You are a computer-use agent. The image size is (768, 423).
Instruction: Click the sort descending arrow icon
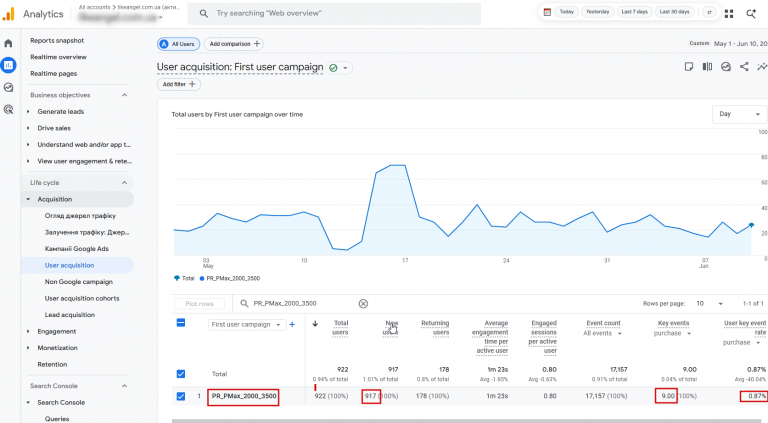(x=315, y=324)
